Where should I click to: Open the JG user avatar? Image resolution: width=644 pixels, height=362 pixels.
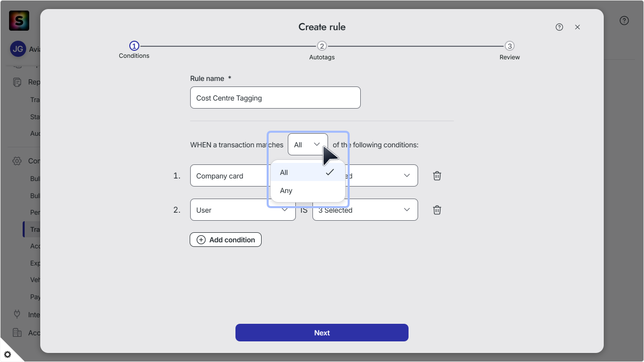(18, 49)
